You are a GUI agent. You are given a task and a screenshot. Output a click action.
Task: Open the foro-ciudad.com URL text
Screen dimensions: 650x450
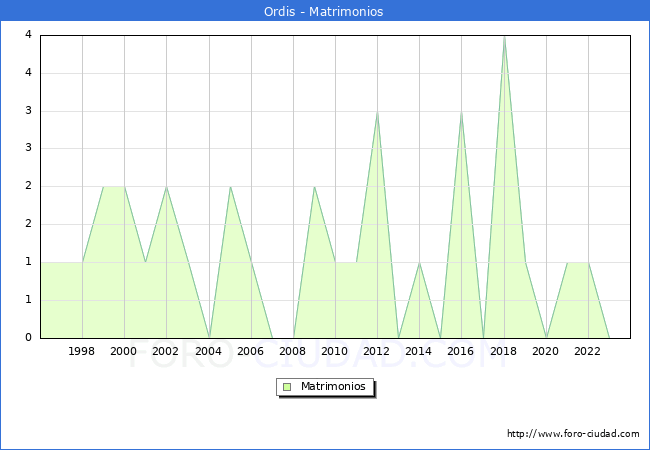coord(573,434)
